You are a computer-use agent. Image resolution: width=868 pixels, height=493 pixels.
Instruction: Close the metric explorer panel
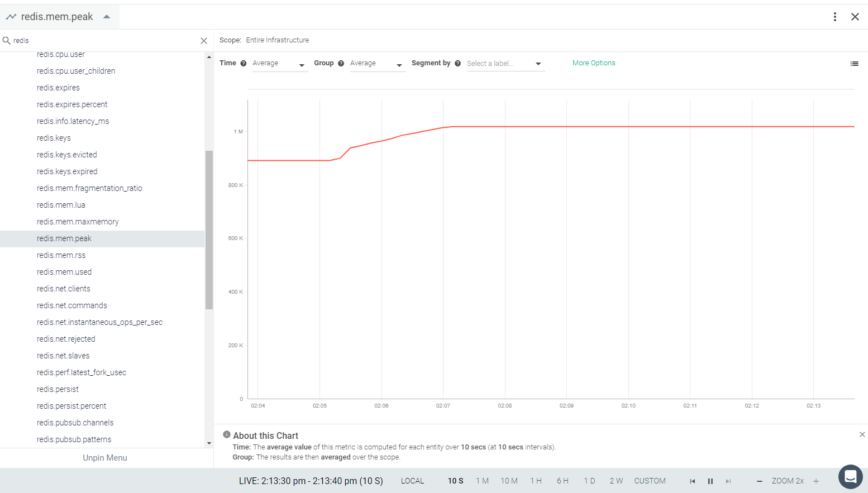855,17
